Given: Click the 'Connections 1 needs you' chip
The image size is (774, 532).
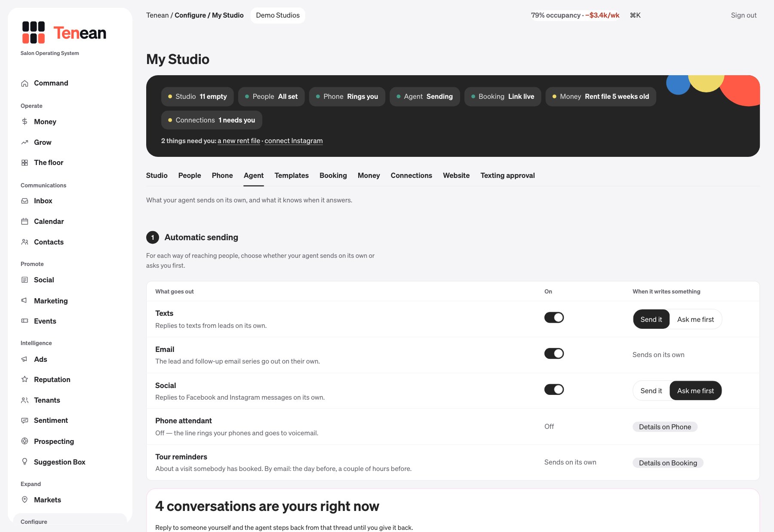Looking at the screenshot, I should pyautogui.click(x=212, y=120).
